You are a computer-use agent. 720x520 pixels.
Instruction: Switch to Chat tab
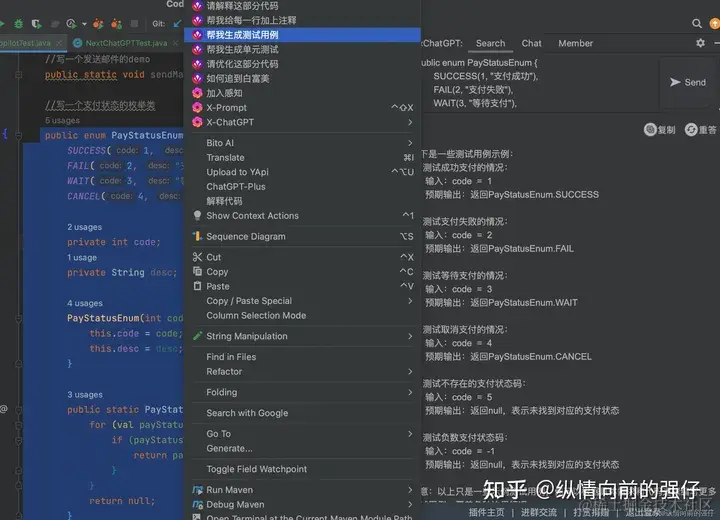click(x=531, y=43)
